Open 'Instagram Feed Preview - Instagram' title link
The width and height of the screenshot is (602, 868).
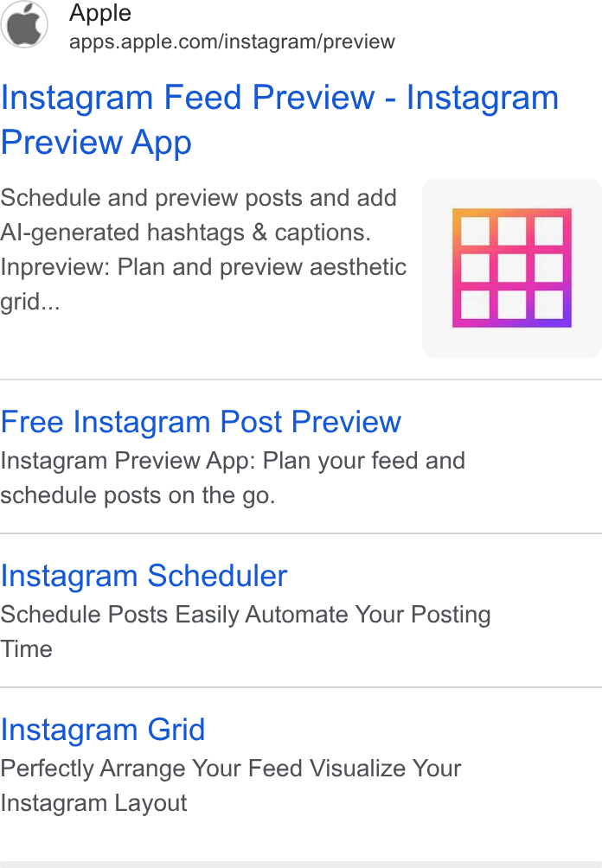pos(279,98)
